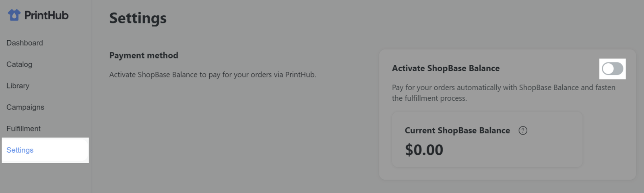Navigate to Campaigns in the sidebar
The height and width of the screenshot is (193, 644).
pos(25,107)
